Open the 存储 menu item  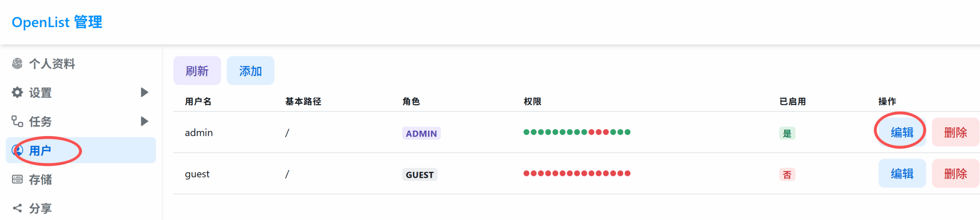coord(41,179)
